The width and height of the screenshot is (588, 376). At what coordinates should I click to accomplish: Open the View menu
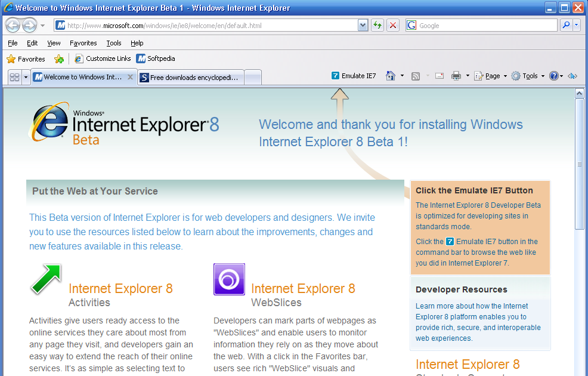pos(54,43)
